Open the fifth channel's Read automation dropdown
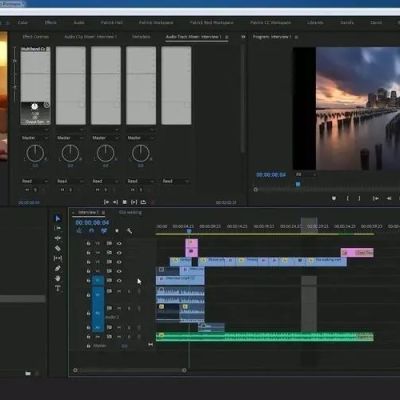The width and height of the screenshot is (400, 400). tap(176, 181)
